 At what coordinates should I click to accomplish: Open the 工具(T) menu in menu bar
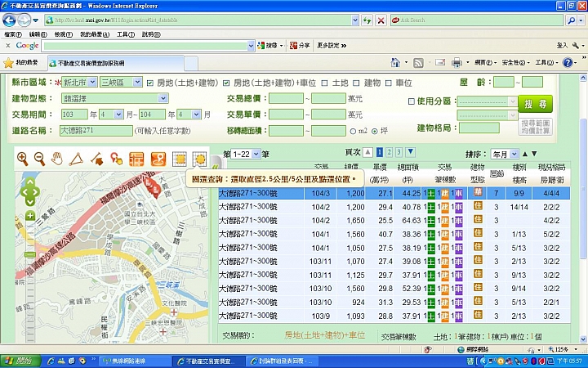click(126, 34)
